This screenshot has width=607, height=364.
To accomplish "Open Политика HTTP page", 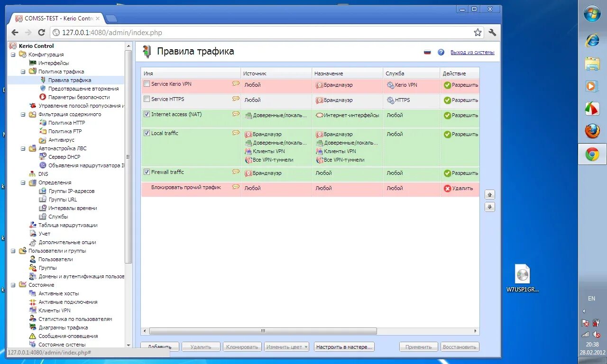I will 66,123.
